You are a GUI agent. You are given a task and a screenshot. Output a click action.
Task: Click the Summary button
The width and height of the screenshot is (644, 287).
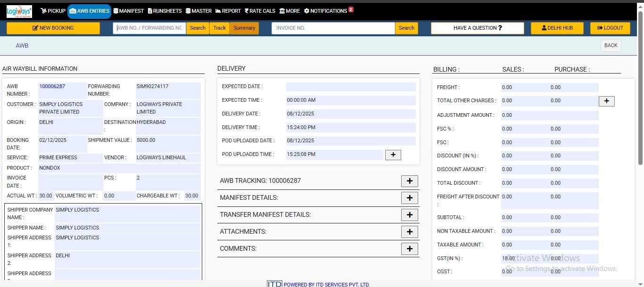click(x=244, y=28)
